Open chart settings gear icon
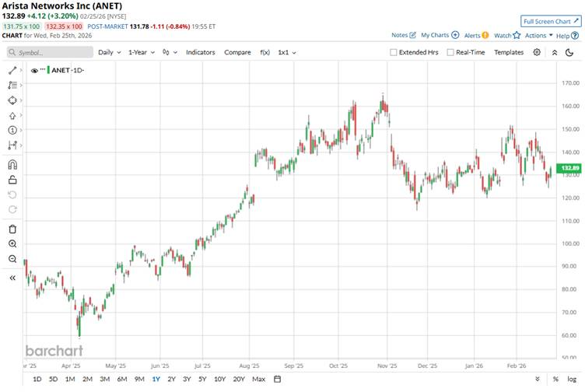Viewport: 585px width, 392px height. [537, 52]
